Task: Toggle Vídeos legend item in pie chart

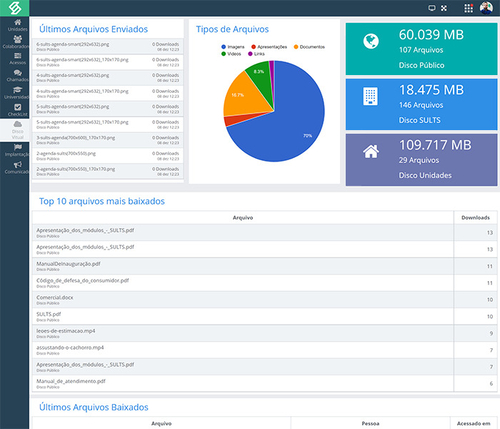Action: (x=231, y=54)
